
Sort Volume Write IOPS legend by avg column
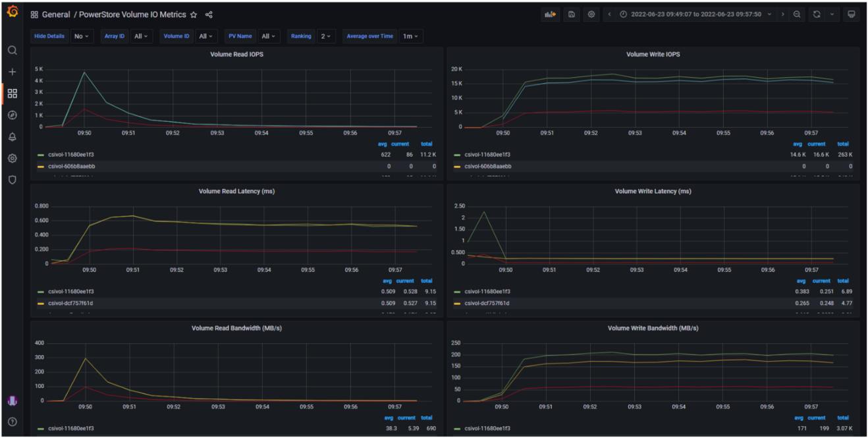click(x=799, y=144)
